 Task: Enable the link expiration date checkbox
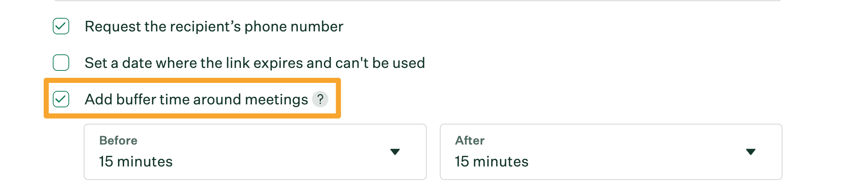click(x=61, y=63)
